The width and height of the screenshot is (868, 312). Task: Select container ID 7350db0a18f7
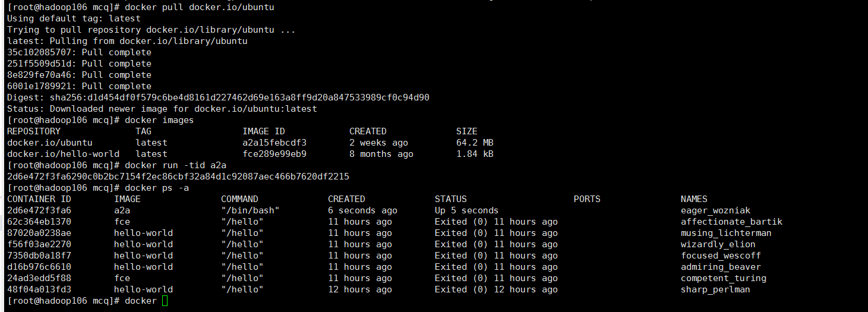[39, 256]
